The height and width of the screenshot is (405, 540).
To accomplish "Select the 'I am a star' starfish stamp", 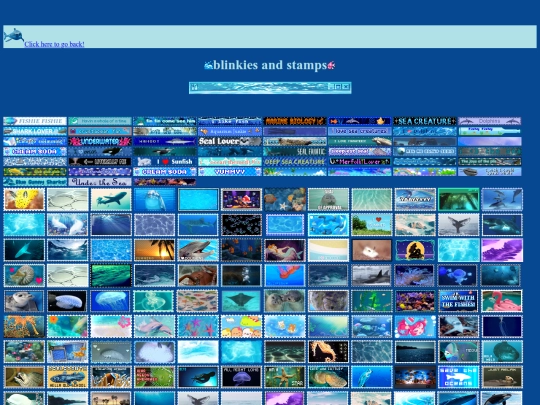I will pos(285,377).
